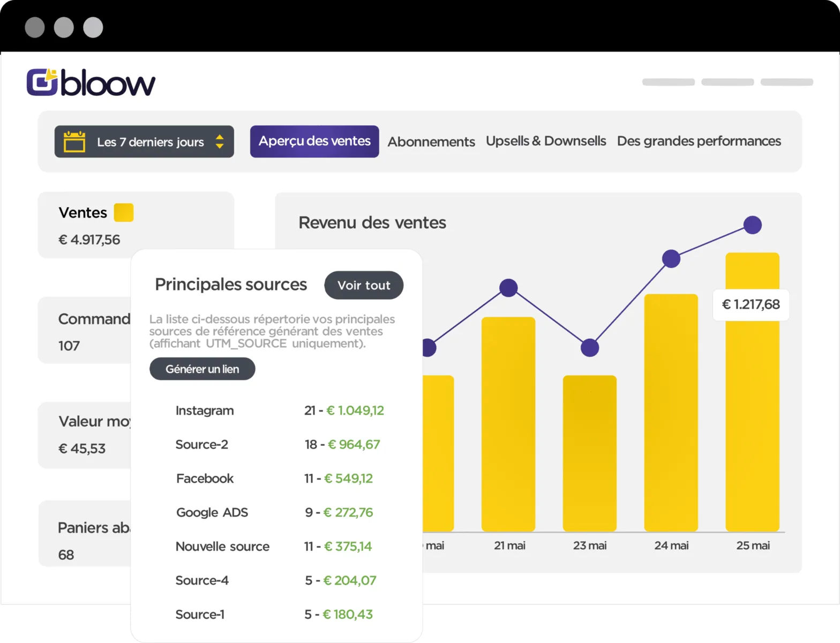Click the Google ADS revenue amount

click(x=348, y=512)
